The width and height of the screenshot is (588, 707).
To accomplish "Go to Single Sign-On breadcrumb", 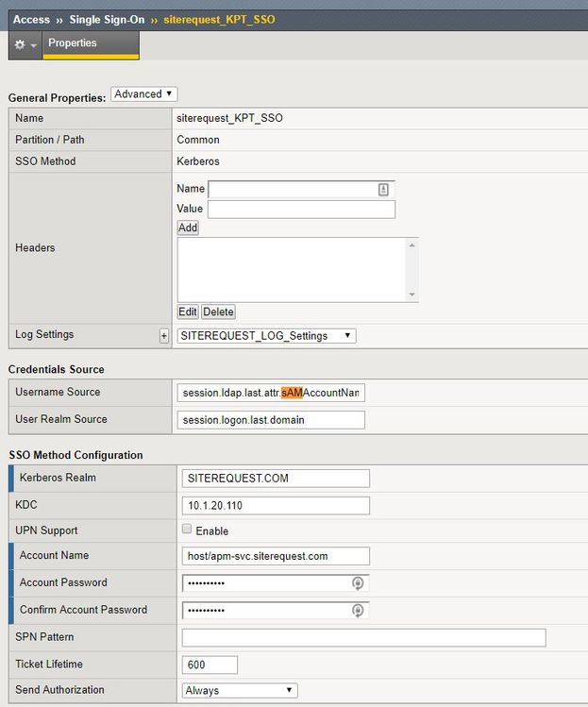I will point(108,19).
